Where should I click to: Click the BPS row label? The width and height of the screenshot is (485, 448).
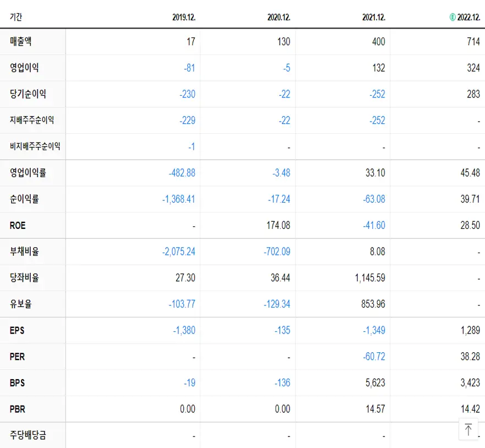tap(15, 383)
